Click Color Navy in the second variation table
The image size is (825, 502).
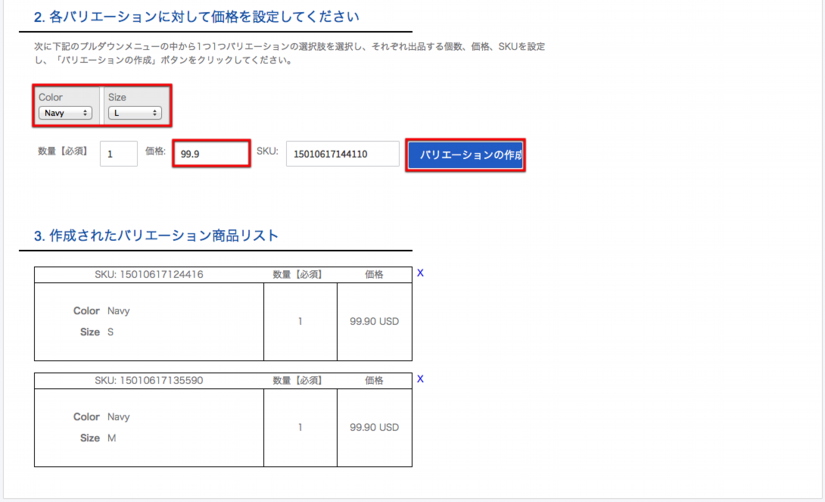[x=118, y=416]
